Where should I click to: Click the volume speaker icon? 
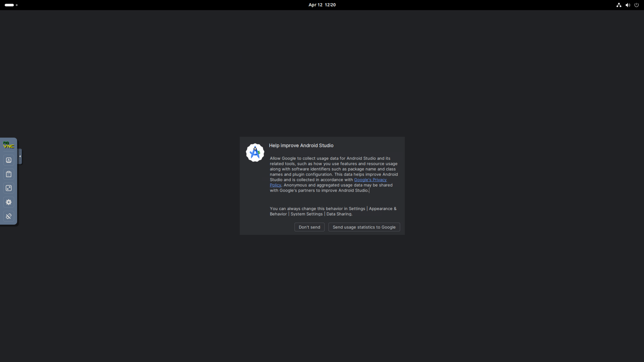627,5
